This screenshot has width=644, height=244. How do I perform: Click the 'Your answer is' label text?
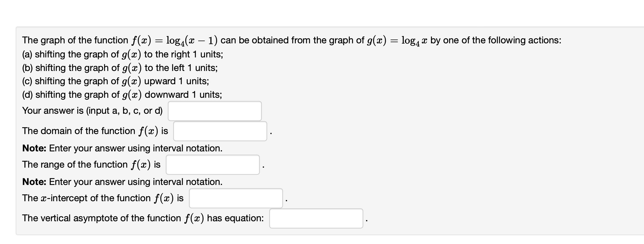click(92, 111)
